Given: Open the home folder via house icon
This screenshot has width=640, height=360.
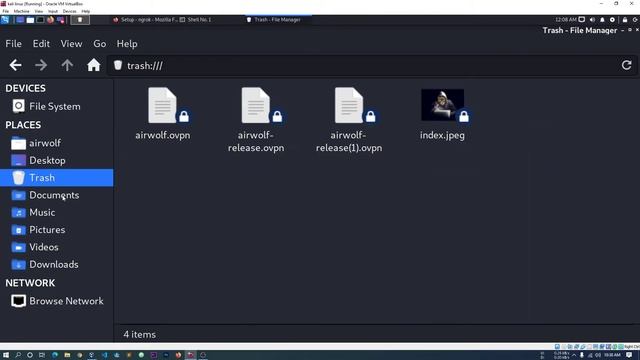Looking at the screenshot, I should pyautogui.click(x=93, y=65).
